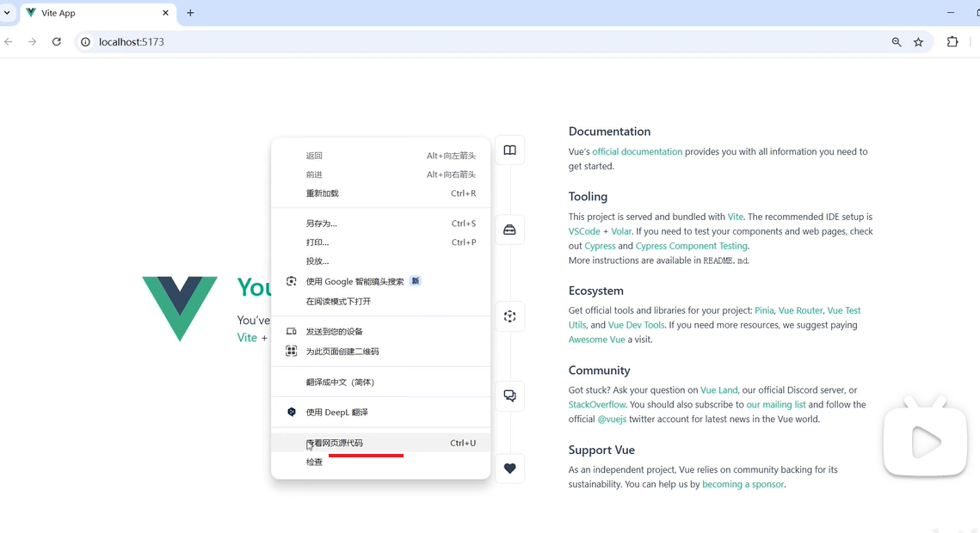The width and height of the screenshot is (980, 533).
Task: Open the becoming a sponsor link
Action: [x=743, y=484]
